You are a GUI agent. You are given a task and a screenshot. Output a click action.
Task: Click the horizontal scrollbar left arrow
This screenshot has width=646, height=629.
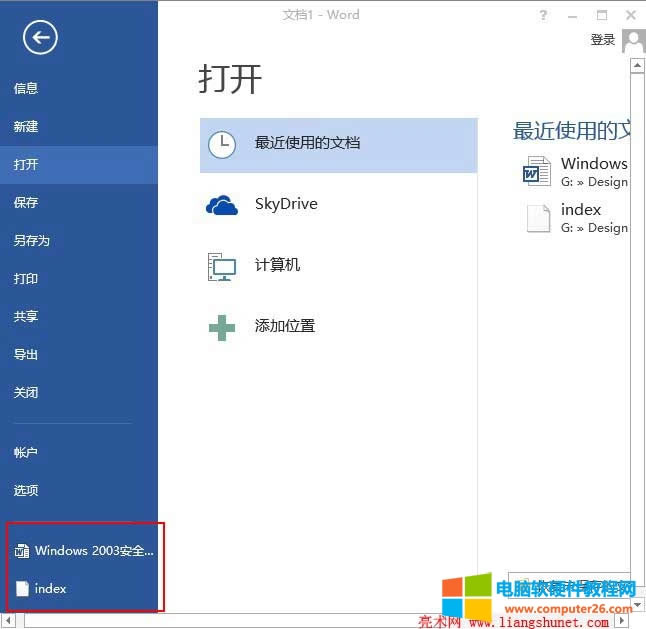click(x=9, y=621)
